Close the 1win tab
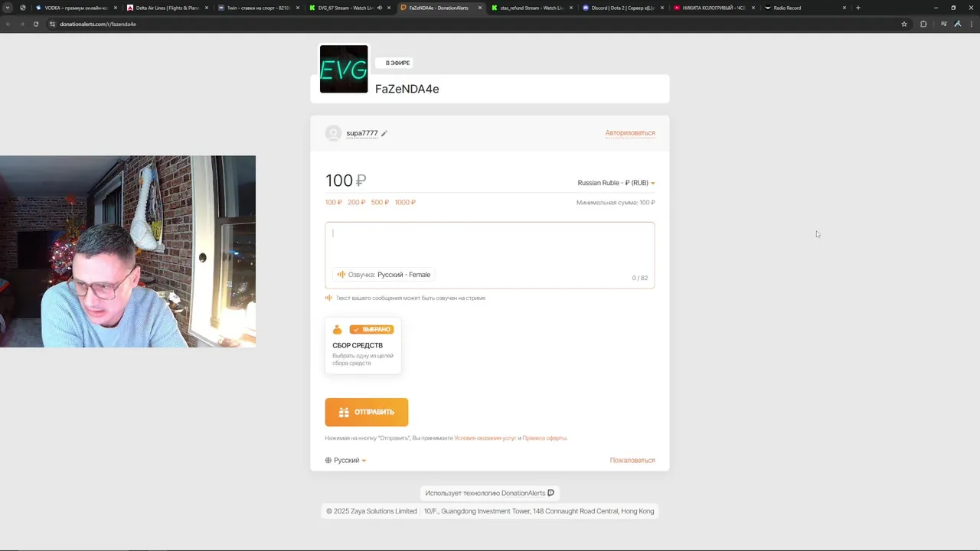Image resolution: width=980 pixels, height=551 pixels. [x=298, y=8]
